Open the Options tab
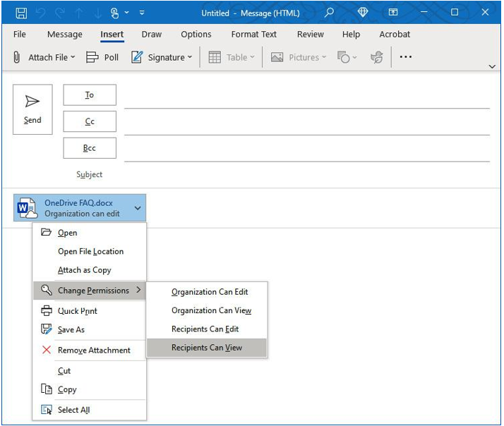Viewport: 504px width, 426px height. coord(196,34)
